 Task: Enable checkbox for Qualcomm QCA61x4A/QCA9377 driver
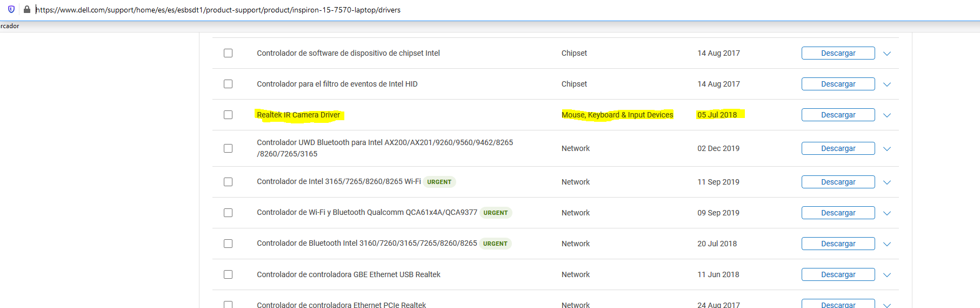pos(228,213)
